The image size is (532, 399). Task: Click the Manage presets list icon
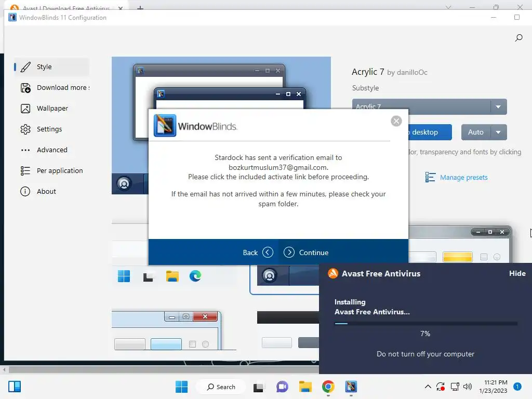[x=430, y=177]
